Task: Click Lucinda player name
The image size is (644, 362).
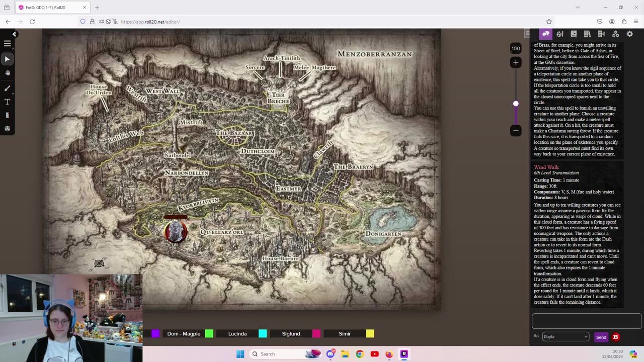Action: [237, 334]
